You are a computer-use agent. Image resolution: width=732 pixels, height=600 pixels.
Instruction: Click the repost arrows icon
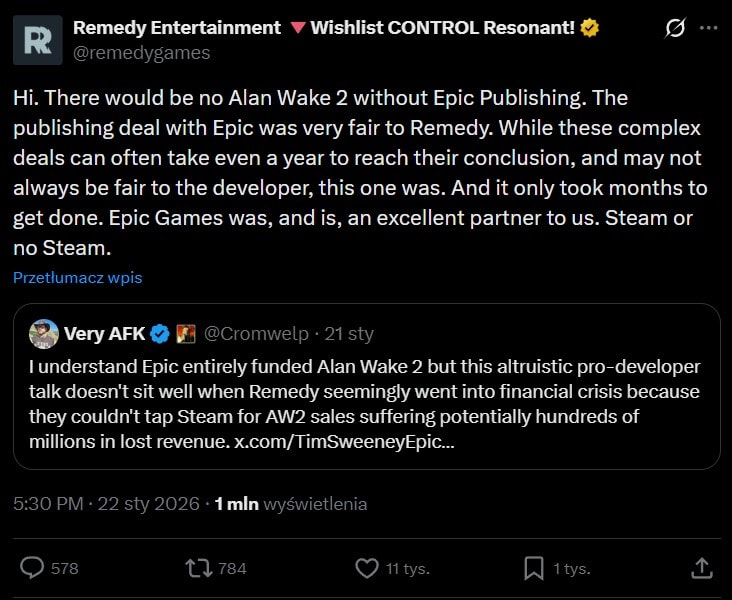(200, 568)
